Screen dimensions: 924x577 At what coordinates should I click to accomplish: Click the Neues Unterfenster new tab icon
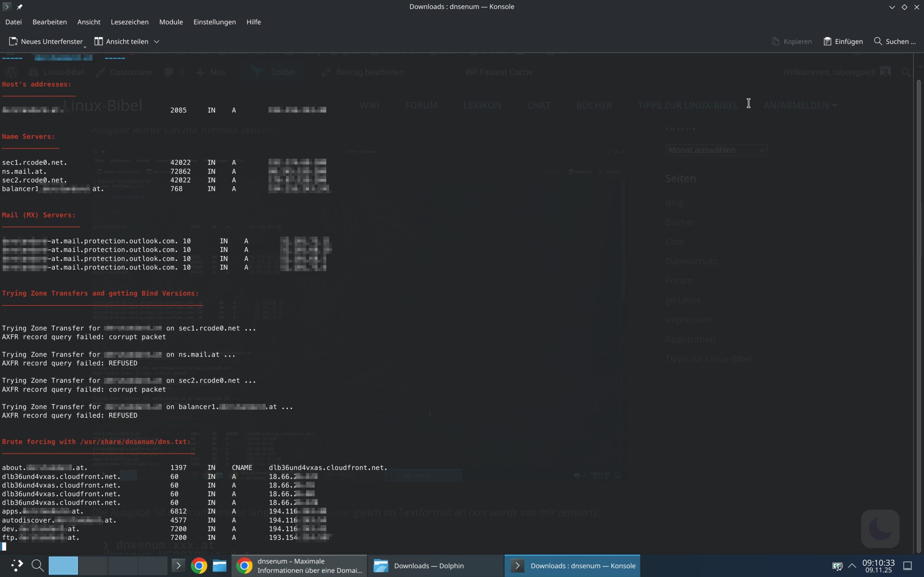pos(13,41)
